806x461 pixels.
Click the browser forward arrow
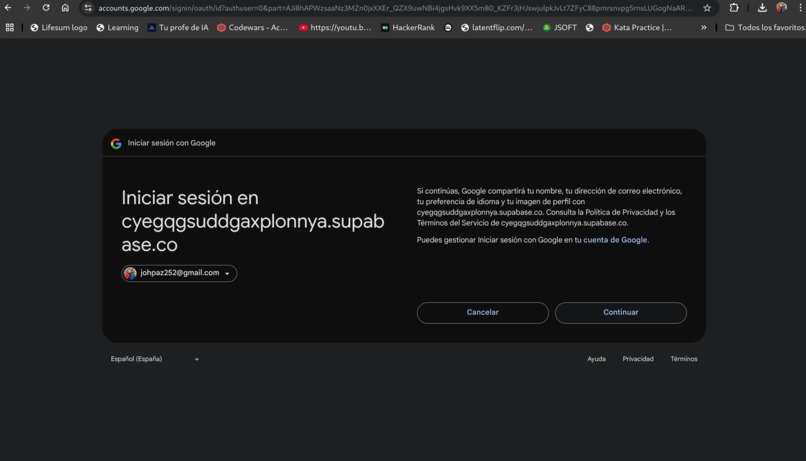pyautogui.click(x=27, y=8)
